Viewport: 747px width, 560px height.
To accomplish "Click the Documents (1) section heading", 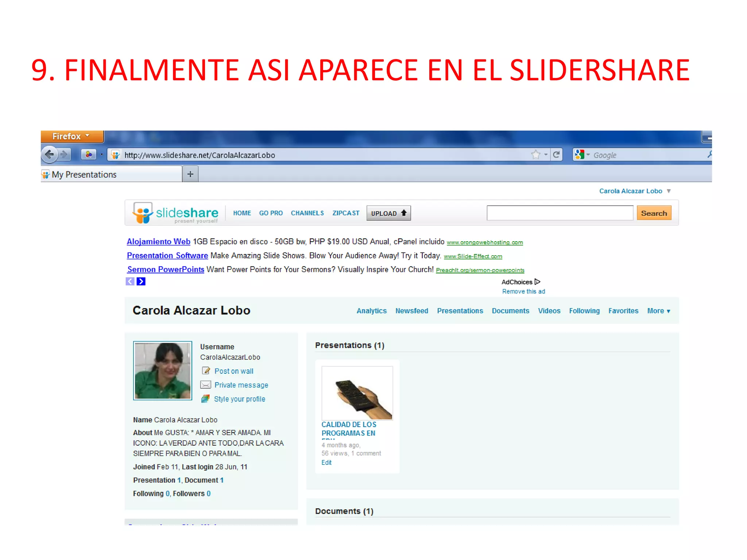I will click(344, 511).
